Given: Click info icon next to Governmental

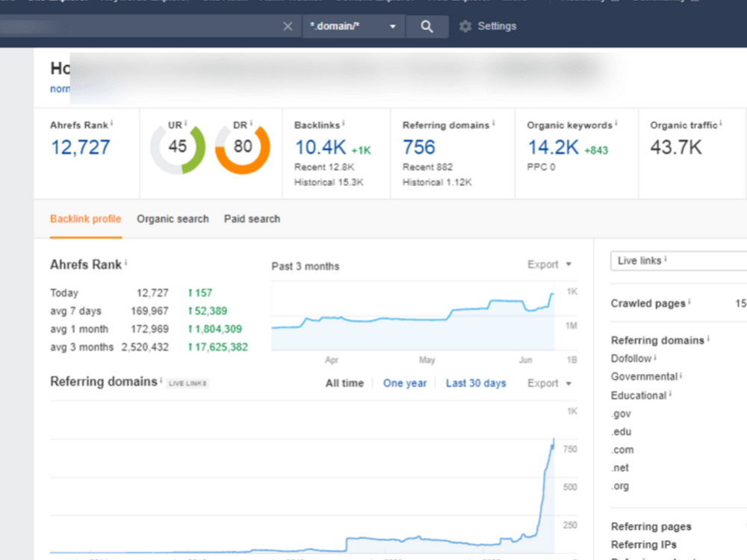Looking at the screenshot, I should click(x=681, y=375).
